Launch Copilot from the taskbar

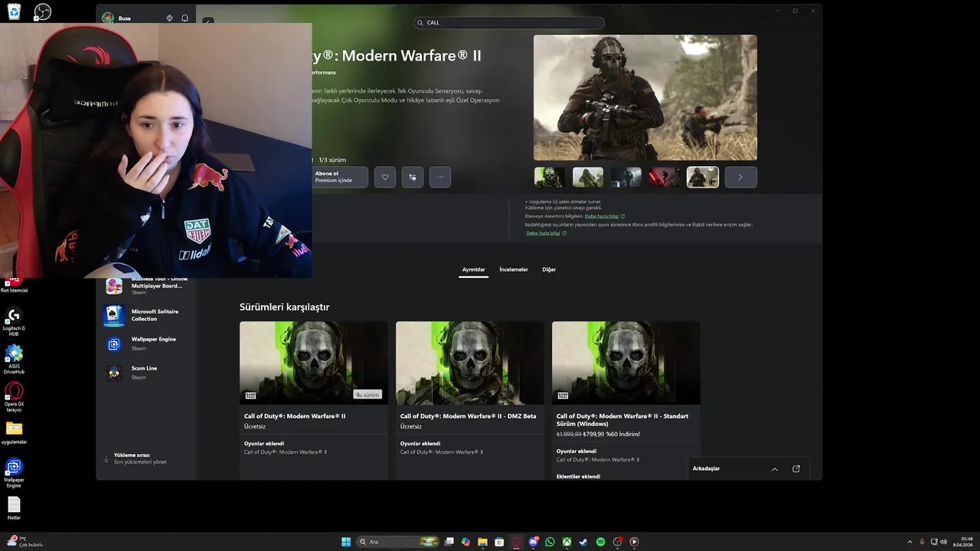click(x=466, y=542)
